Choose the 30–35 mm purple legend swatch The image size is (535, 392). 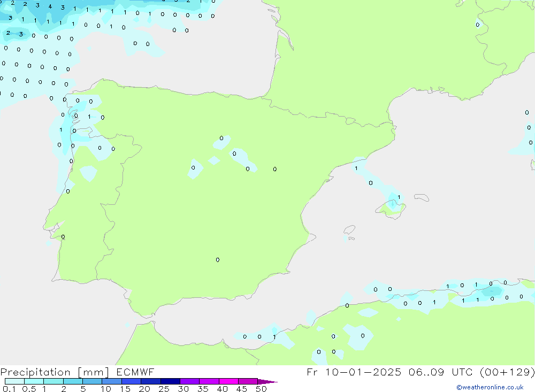click(189, 381)
